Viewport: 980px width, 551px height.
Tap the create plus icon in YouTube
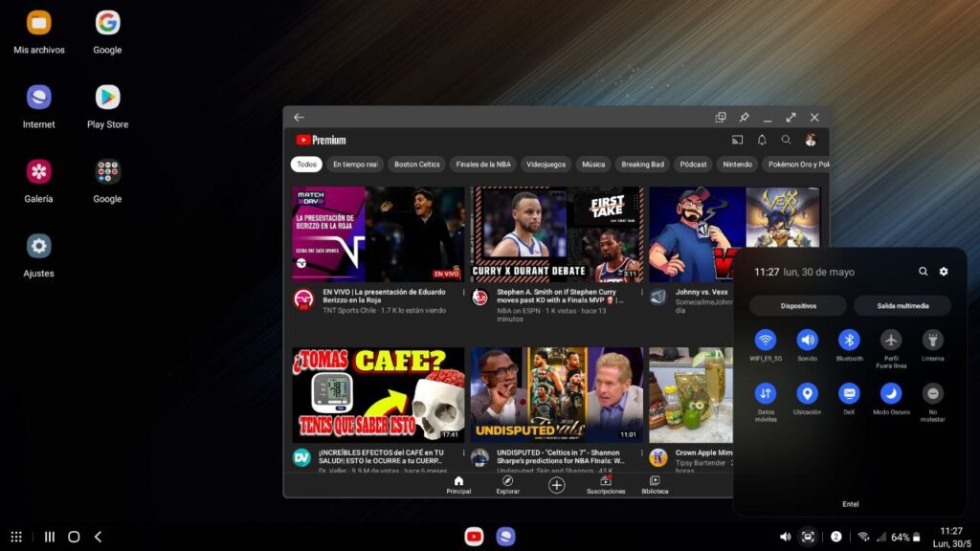(x=556, y=485)
